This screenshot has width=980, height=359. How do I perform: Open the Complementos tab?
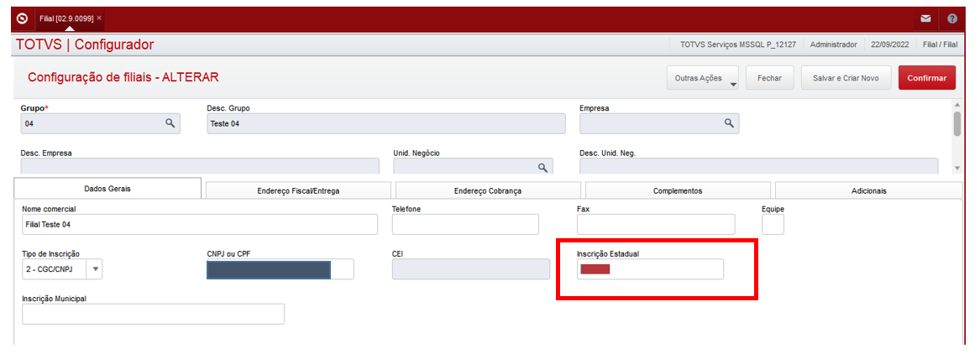pyautogui.click(x=678, y=190)
